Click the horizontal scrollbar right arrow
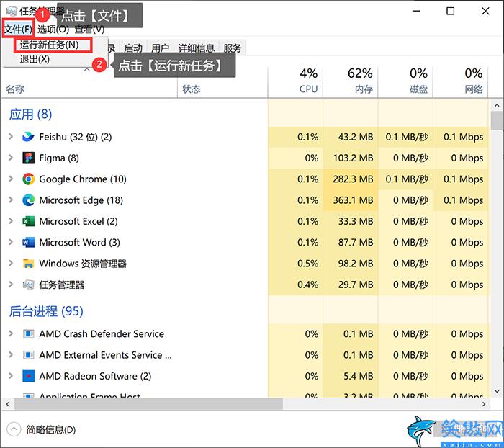Image resolution: width=504 pixels, height=448 pixels. (483, 404)
